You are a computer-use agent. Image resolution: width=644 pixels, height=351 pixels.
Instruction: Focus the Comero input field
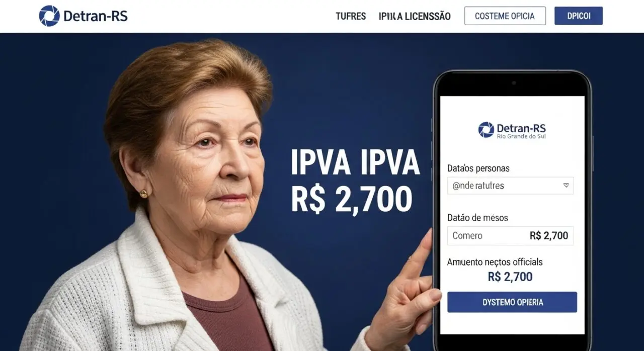click(x=510, y=235)
